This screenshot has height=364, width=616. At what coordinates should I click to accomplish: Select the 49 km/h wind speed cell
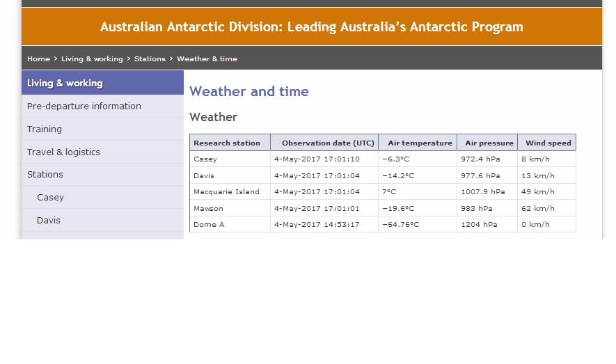547,191
